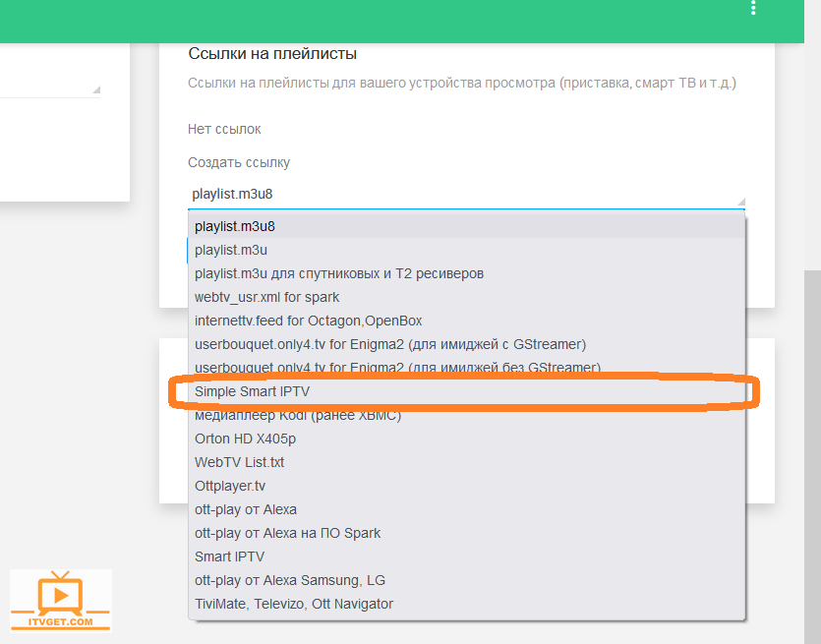The height and width of the screenshot is (644, 821).
Task: Select WebTV List.txt option
Action: (466, 462)
